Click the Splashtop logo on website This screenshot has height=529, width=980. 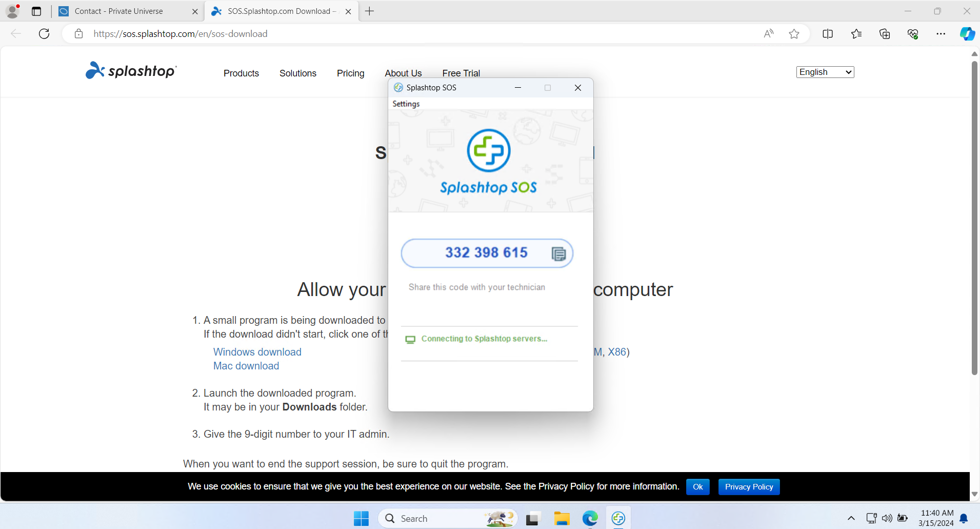(131, 71)
